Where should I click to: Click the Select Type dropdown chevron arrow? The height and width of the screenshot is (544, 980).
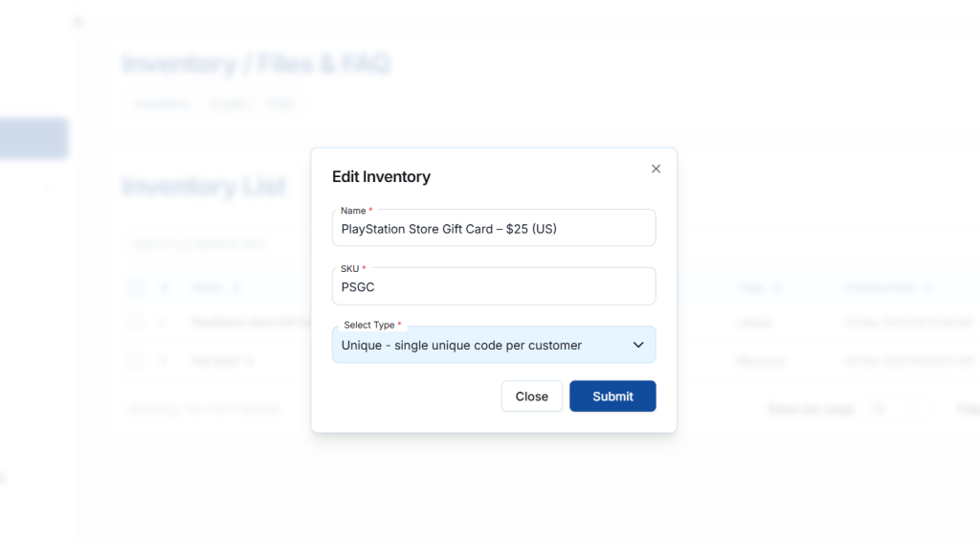click(x=638, y=345)
